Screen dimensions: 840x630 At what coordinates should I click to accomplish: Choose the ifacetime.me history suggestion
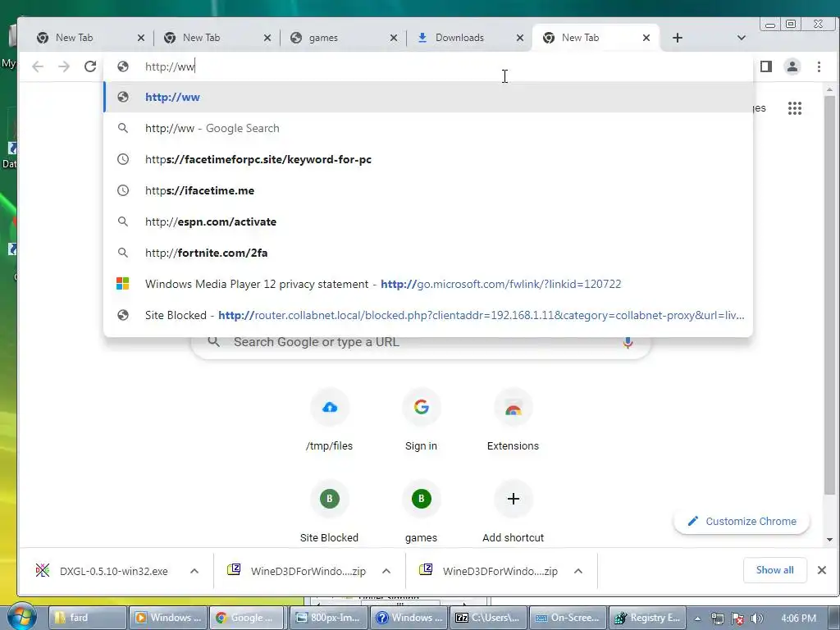tap(428, 190)
